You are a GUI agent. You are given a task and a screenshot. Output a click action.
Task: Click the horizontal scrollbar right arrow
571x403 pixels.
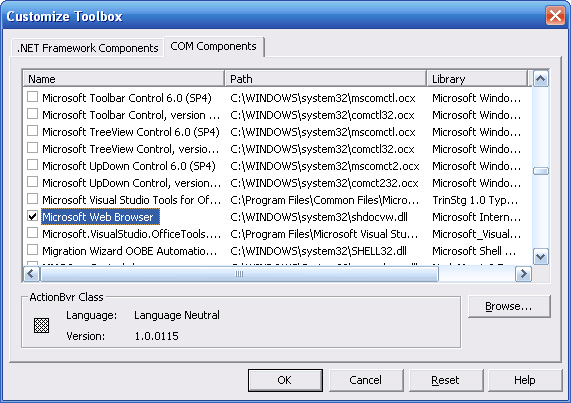pyautogui.click(x=524, y=274)
